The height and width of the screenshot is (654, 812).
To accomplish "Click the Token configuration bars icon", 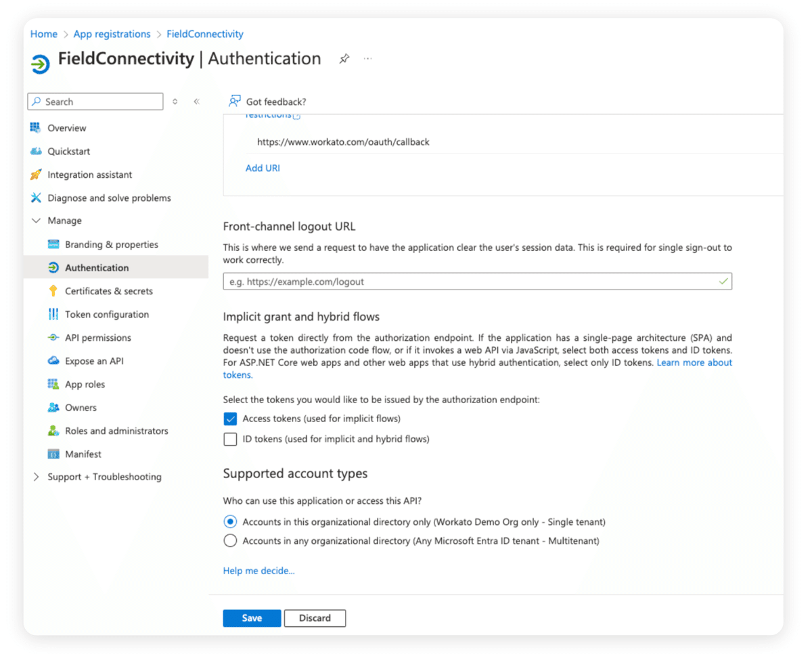I will click(x=53, y=314).
